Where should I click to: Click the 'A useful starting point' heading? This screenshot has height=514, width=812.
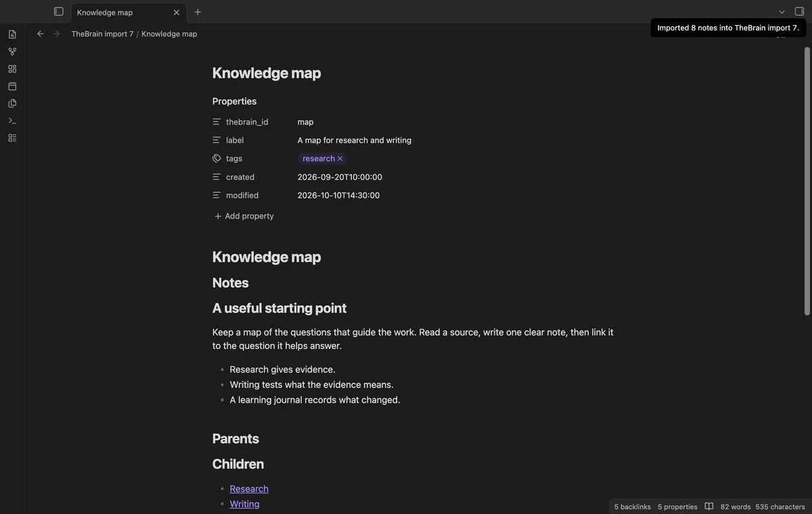279,308
